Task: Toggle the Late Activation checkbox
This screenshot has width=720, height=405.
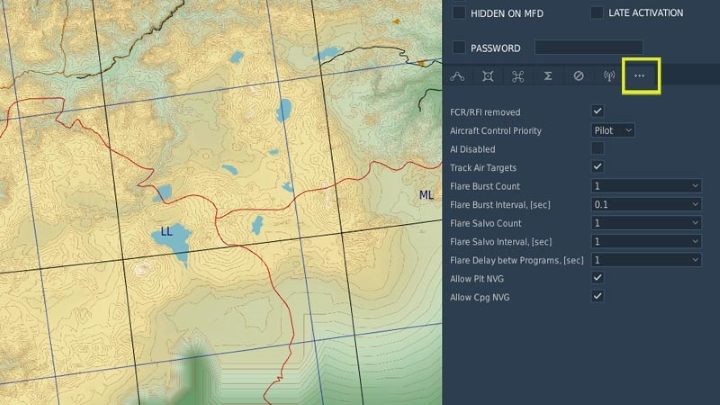Action: (x=596, y=13)
